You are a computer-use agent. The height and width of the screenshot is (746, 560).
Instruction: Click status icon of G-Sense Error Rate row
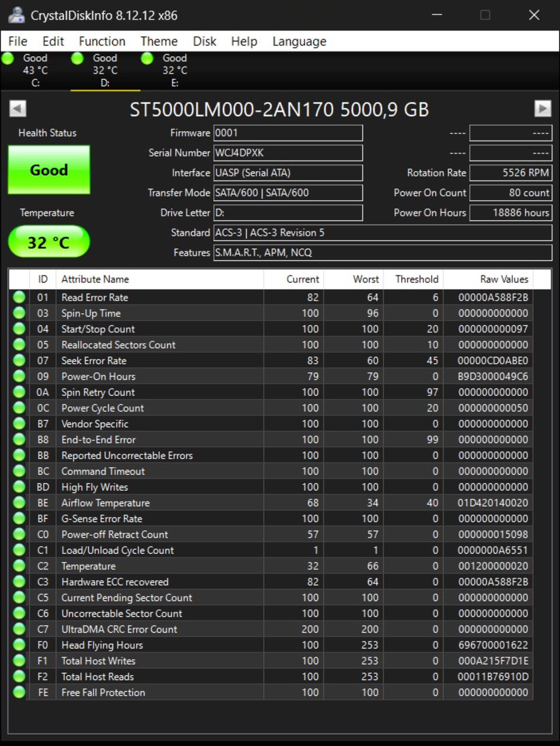click(x=19, y=518)
